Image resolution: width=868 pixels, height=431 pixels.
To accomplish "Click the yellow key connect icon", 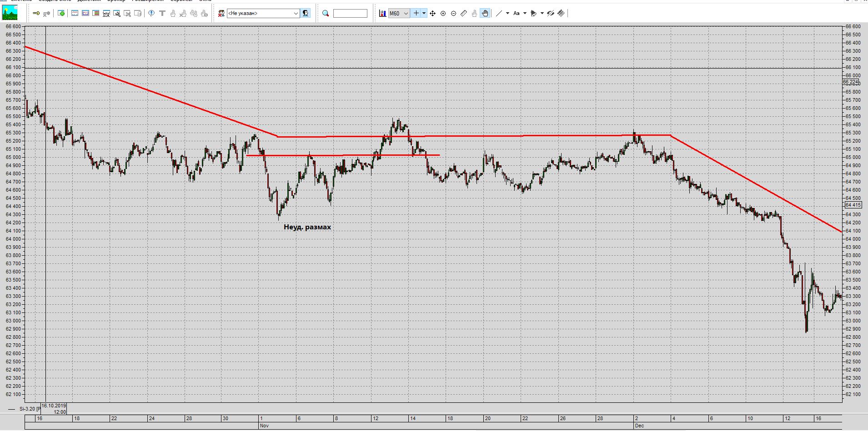I will (x=36, y=13).
